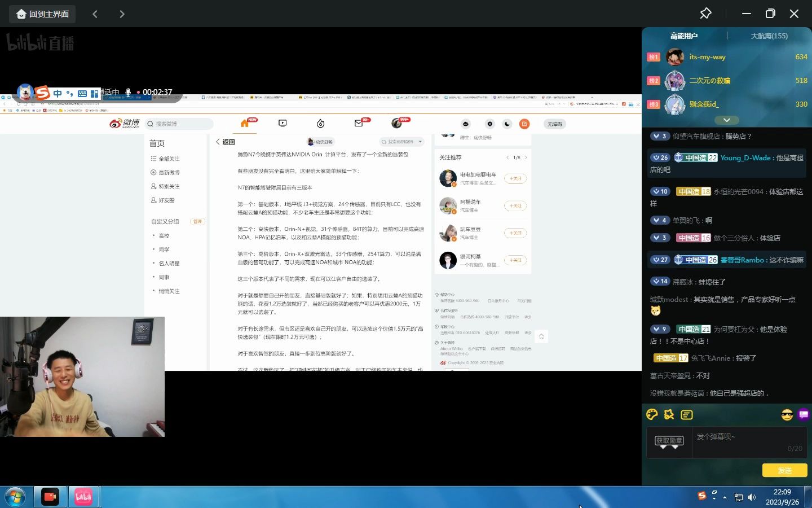
Task: Open the sunglasses emoji picker
Action: (x=787, y=415)
